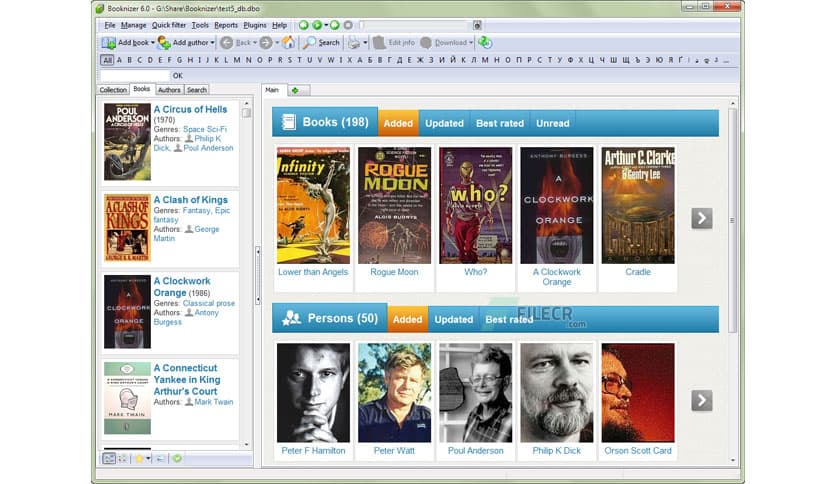Screen dimensions: 836x484
Task: Click the Persons section header icon
Action: (291, 318)
